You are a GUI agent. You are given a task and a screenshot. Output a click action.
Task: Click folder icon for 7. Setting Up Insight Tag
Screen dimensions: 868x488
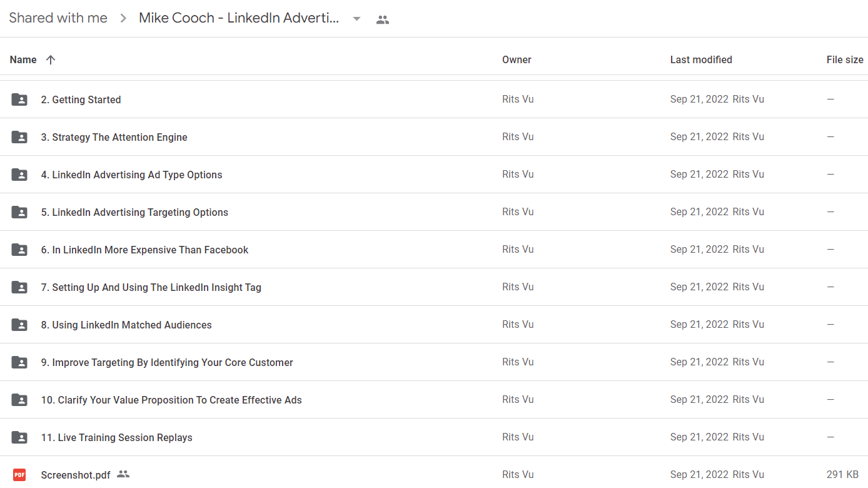coord(19,287)
